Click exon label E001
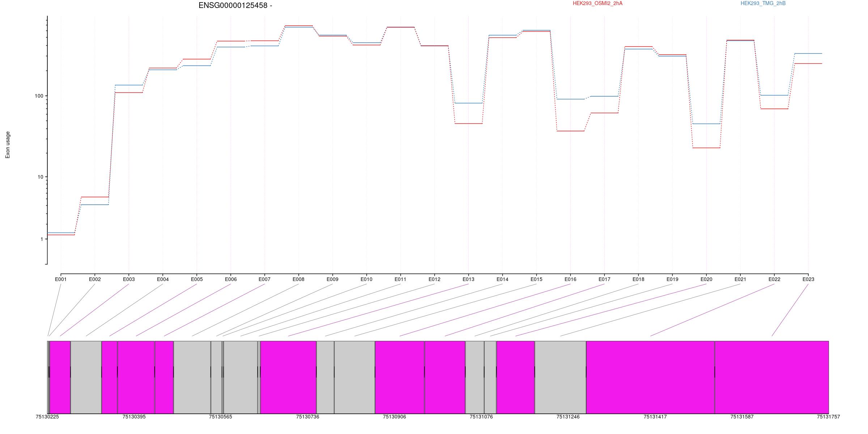 point(61,279)
